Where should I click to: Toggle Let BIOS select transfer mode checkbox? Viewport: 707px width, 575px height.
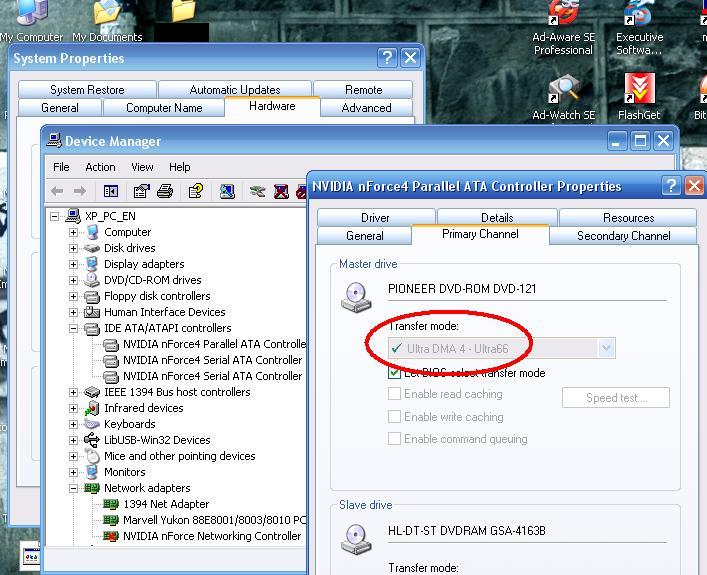[394, 373]
